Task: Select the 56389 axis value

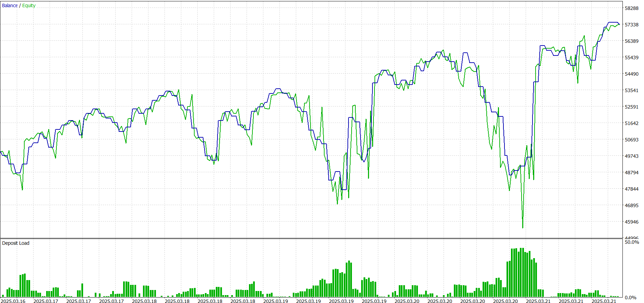Action: [x=631, y=41]
